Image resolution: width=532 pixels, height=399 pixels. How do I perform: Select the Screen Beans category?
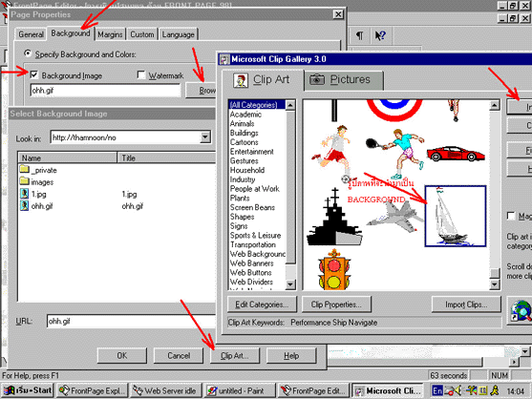[x=257, y=207]
